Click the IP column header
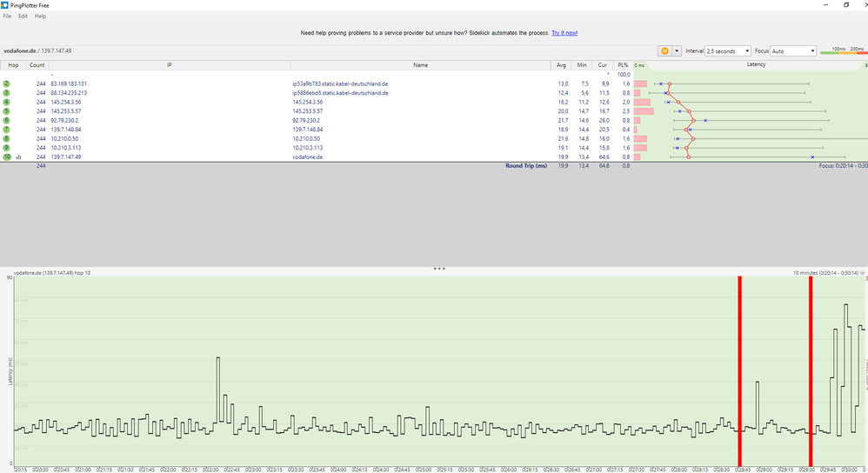Screen dimensions: 868x473 pos(170,65)
